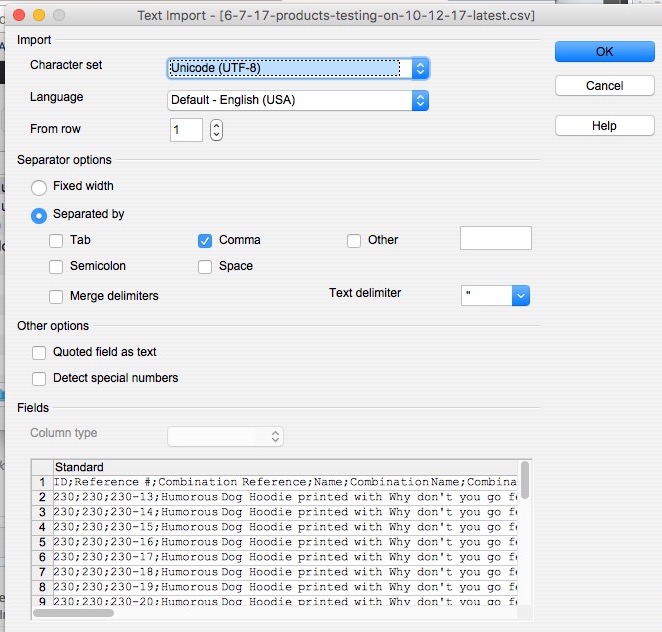Viewport: 662px width, 632px height.
Task: Click the Other separator text field
Action: click(x=495, y=238)
